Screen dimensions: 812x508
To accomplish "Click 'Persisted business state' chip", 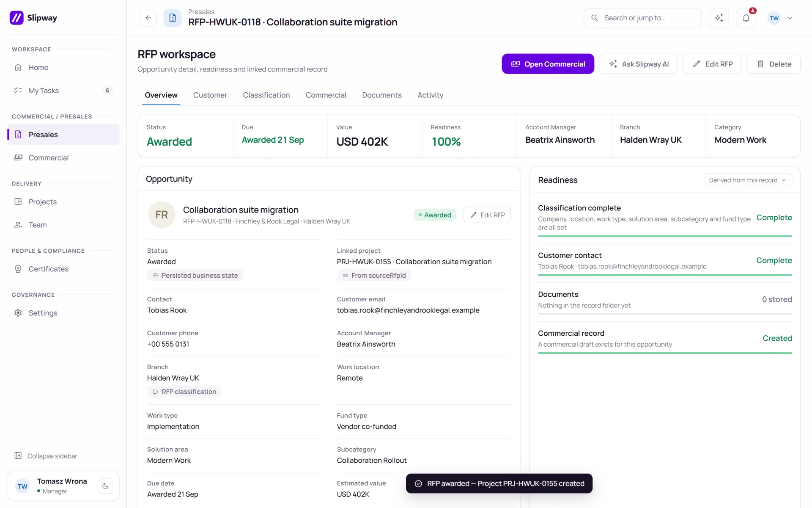I will point(195,276).
